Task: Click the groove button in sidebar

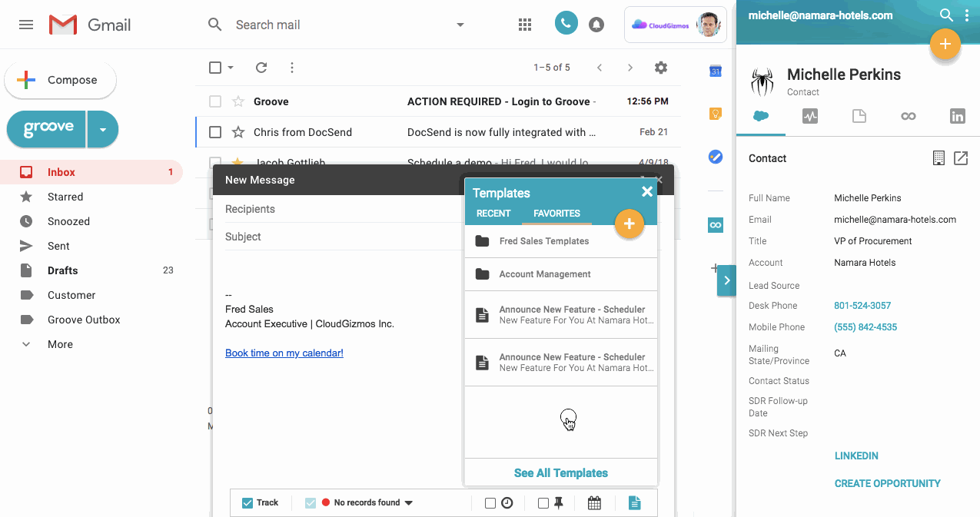Action: [47, 129]
